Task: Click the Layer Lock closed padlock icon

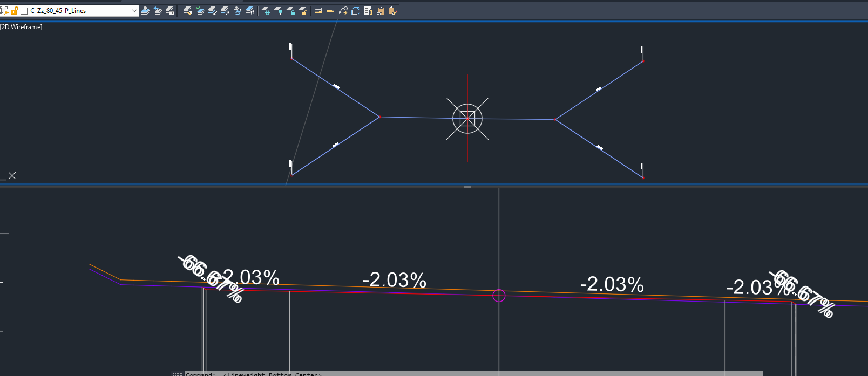Action: pyautogui.click(x=291, y=11)
